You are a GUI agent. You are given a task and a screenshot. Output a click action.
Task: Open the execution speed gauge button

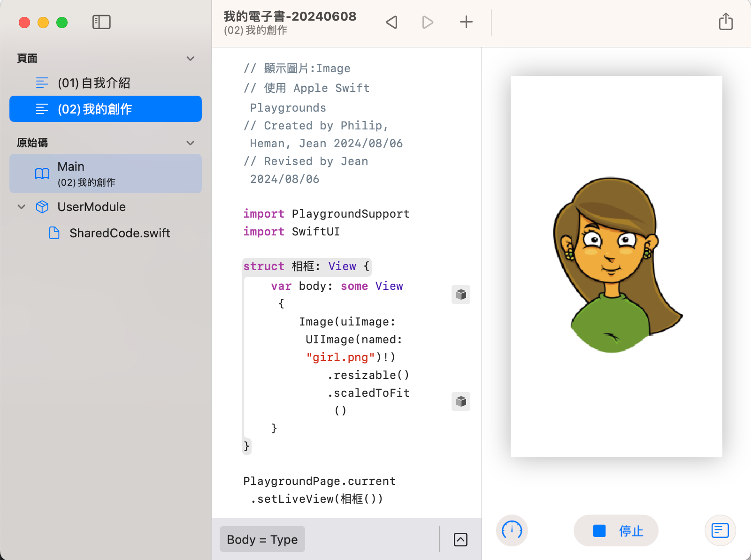point(512,530)
